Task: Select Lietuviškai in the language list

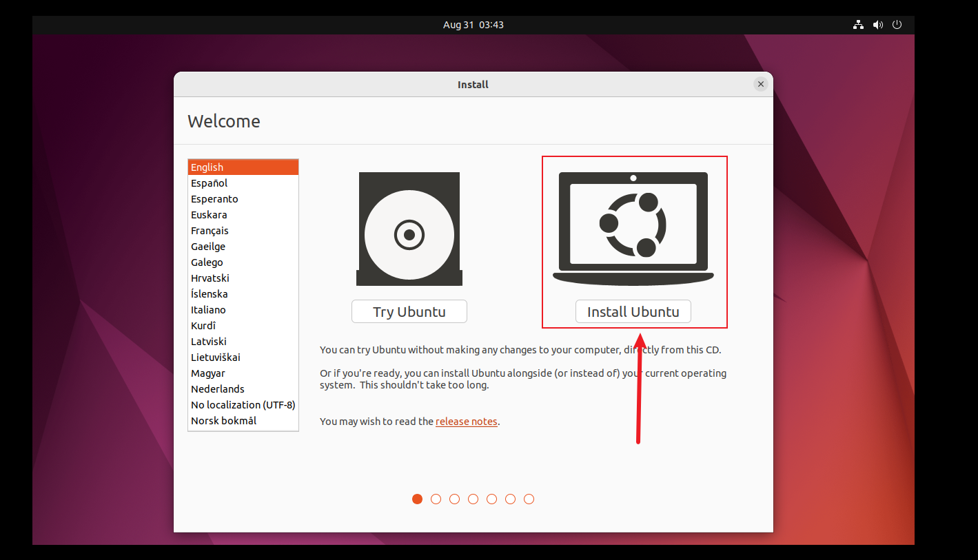Action: click(243, 357)
